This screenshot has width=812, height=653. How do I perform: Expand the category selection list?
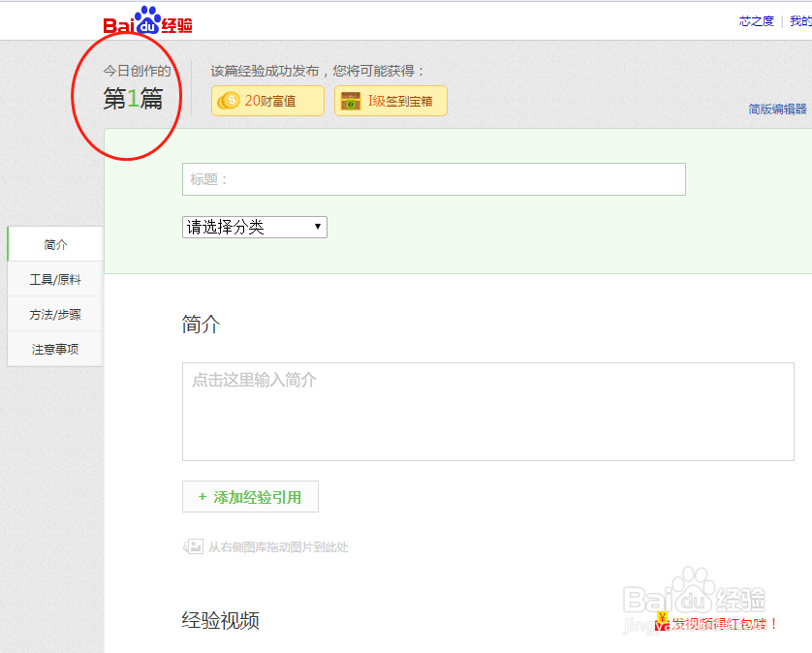click(254, 227)
